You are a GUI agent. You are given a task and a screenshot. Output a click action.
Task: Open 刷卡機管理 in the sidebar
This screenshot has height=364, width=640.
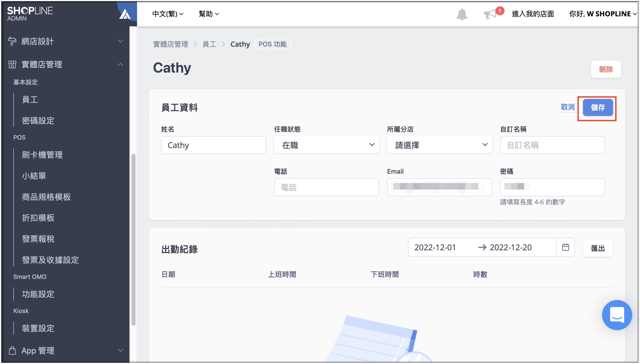42,155
